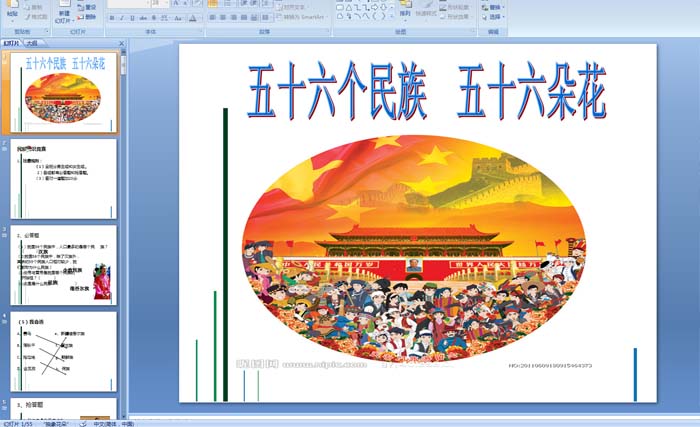The width and height of the screenshot is (700, 427).
Task: Click Reset slide (重设)
Action: tap(87, 8)
